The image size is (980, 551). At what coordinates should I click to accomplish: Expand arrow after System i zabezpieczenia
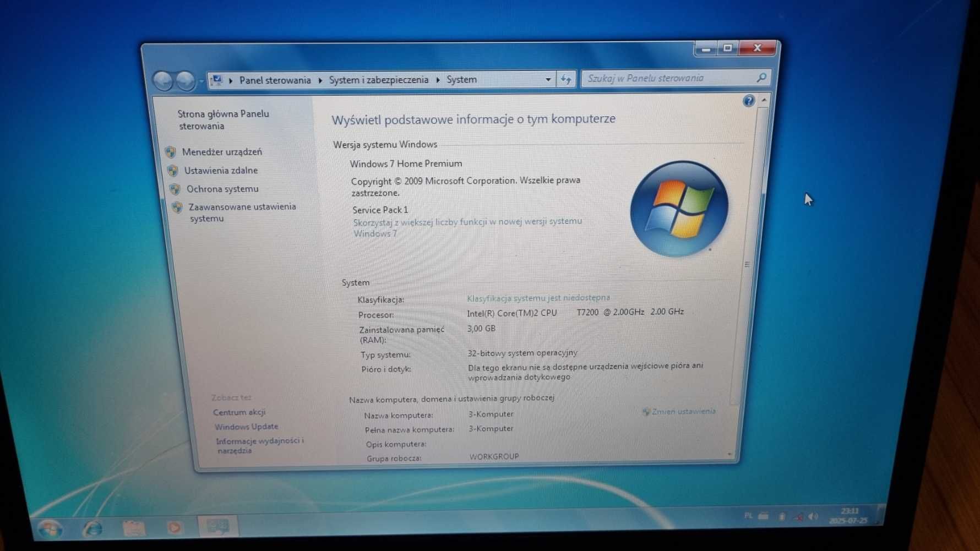(x=438, y=80)
